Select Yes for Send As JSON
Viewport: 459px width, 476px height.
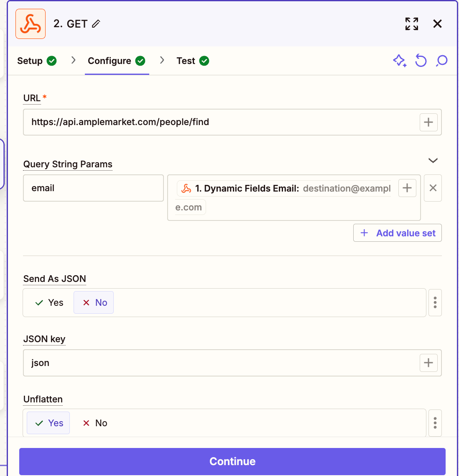coord(50,303)
